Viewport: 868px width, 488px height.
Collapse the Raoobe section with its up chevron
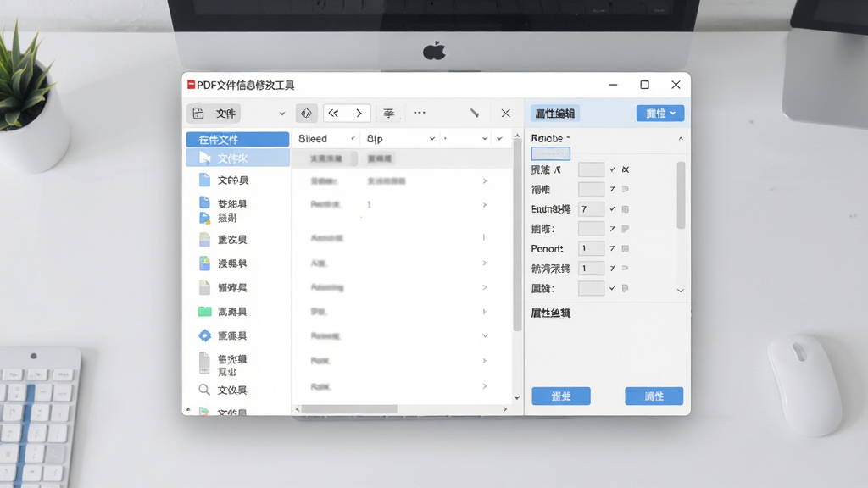(681, 139)
